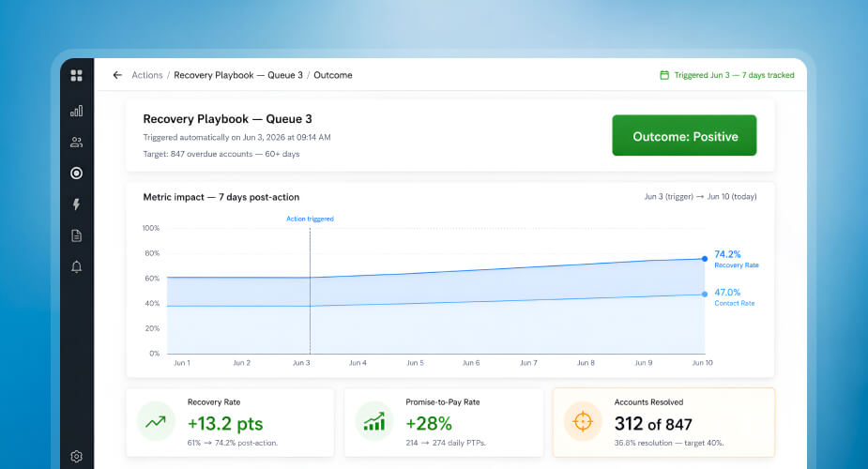Click the 36.8% resolution — target 40% text

coord(669,443)
